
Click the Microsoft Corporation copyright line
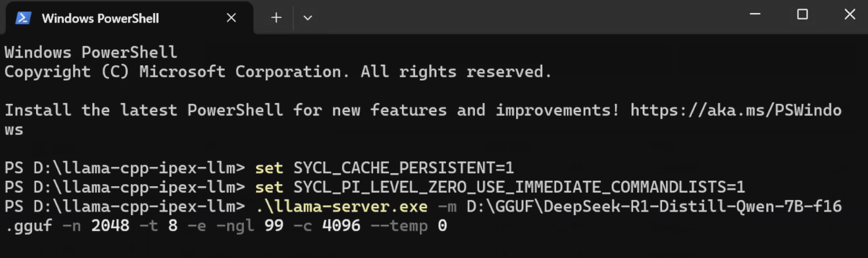click(277, 72)
